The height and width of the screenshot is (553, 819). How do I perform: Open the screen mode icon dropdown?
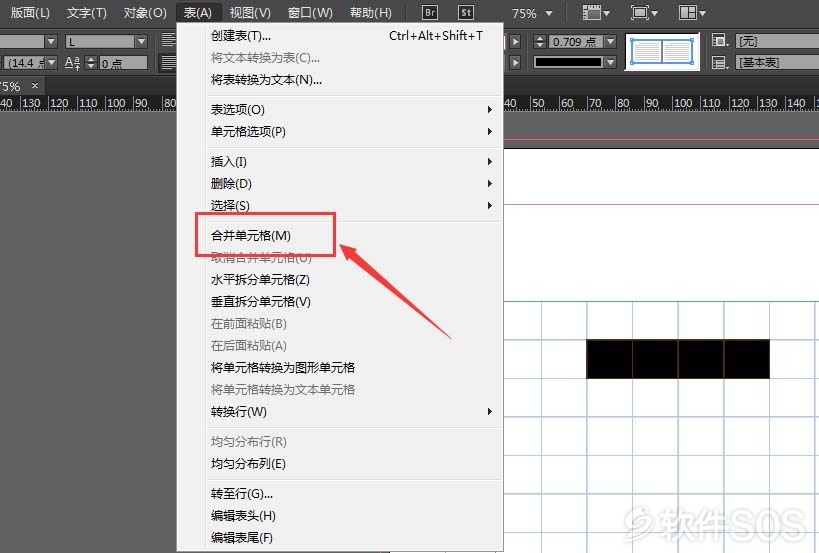(644, 13)
